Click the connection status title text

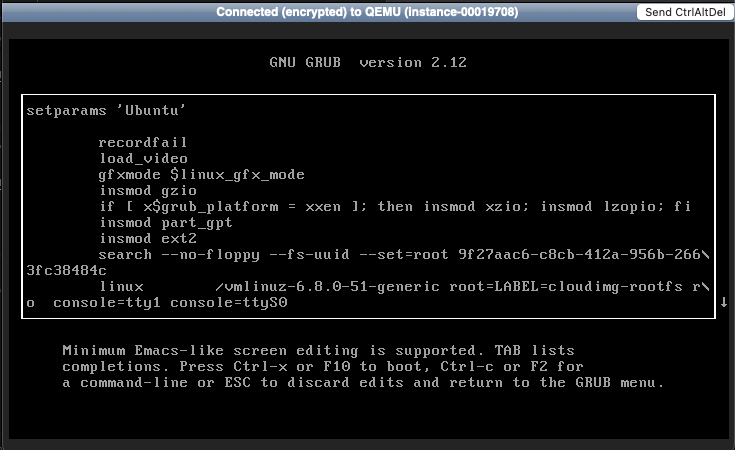click(367, 12)
